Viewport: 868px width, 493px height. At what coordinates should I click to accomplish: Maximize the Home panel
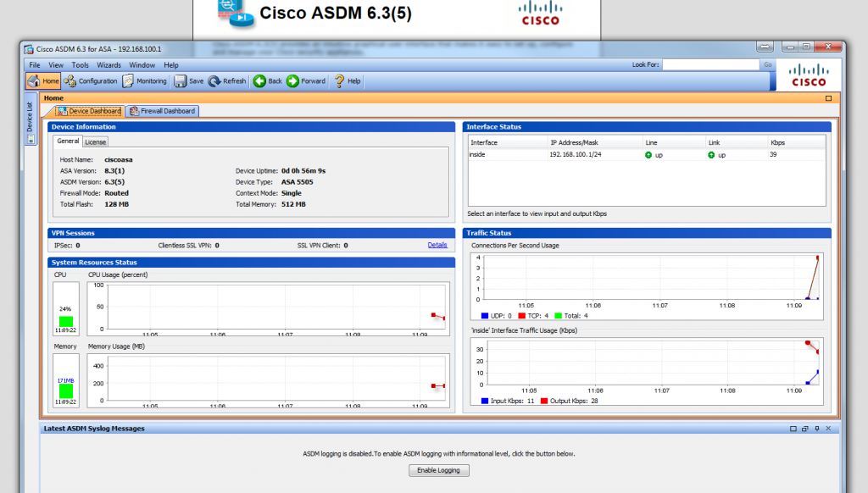click(828, 98)
